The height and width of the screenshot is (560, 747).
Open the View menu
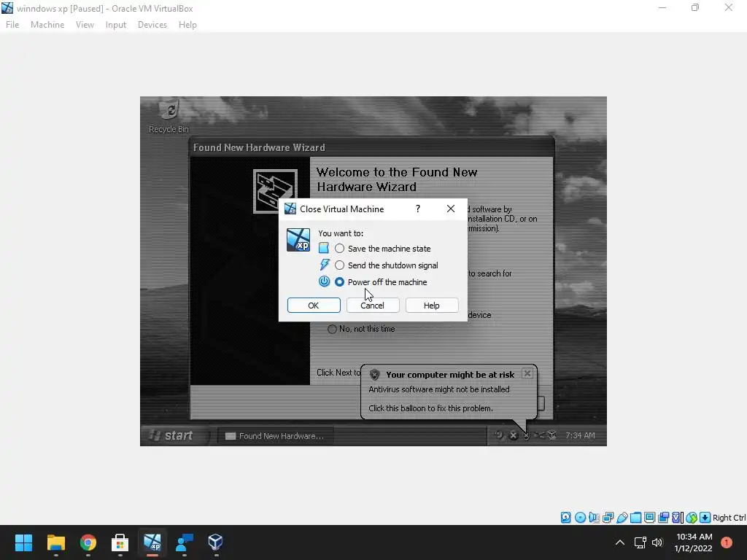pyautogui.click(x=85, y=25)
